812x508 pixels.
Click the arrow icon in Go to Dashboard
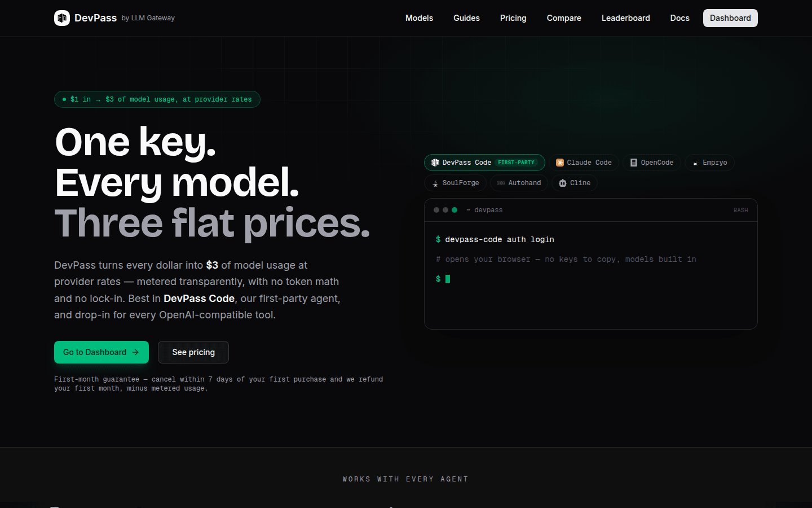[135, 352]
